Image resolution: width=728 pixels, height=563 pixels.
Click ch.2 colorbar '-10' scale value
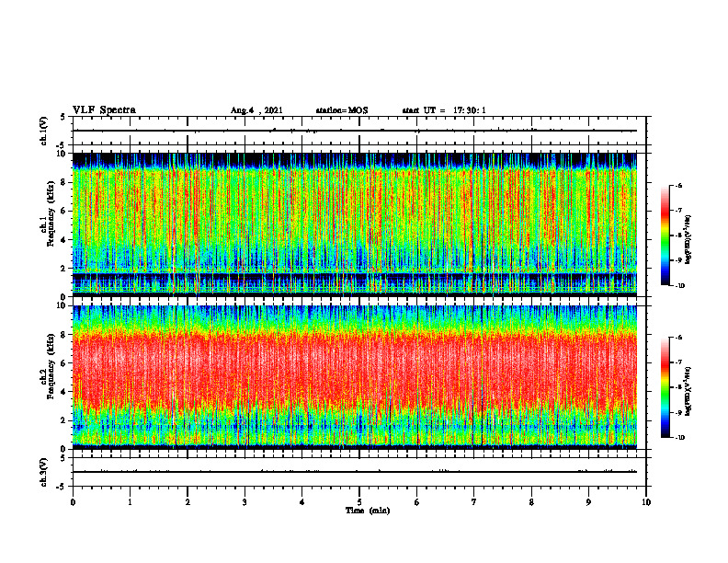680,438
